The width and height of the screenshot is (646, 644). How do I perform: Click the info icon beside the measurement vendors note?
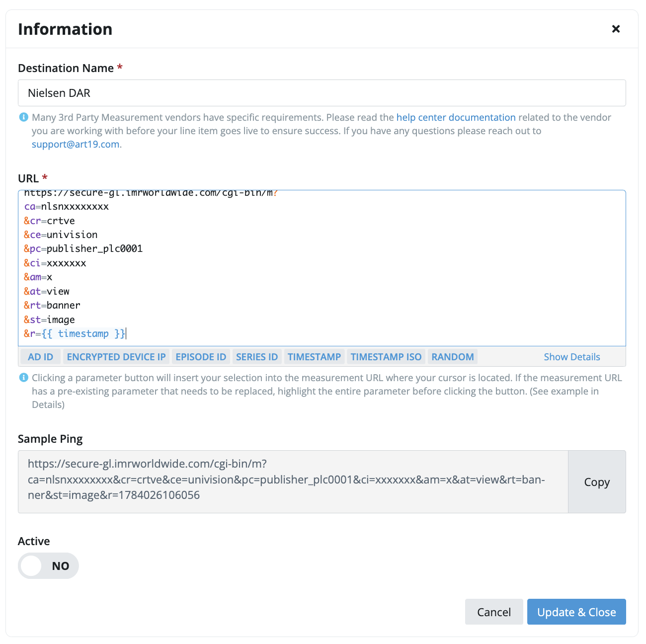coord(23,117)
